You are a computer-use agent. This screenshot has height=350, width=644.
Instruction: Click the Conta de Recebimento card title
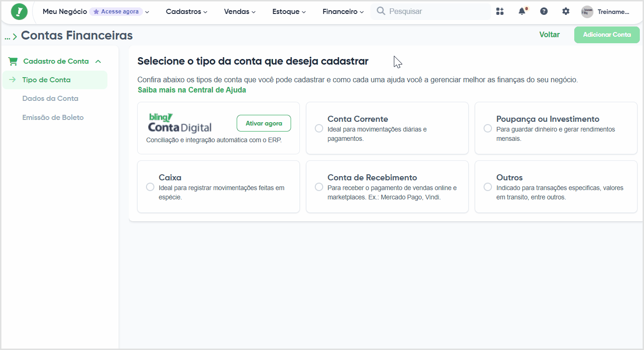click(x=372, y=178)
